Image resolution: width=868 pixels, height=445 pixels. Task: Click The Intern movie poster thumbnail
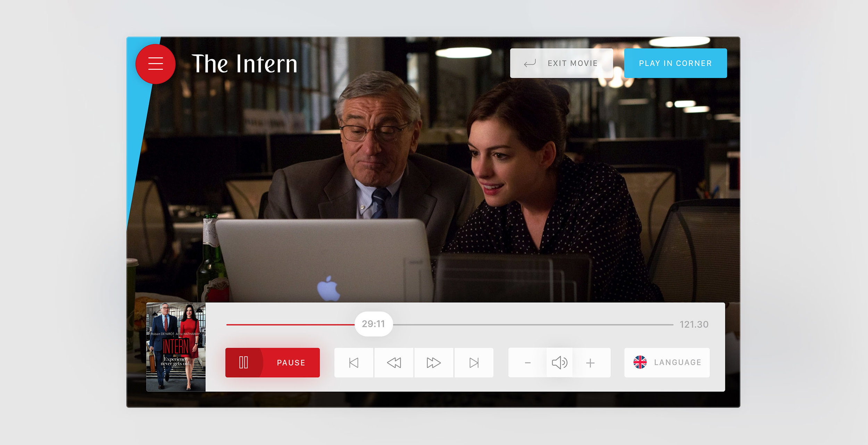(x=176, y=347)
